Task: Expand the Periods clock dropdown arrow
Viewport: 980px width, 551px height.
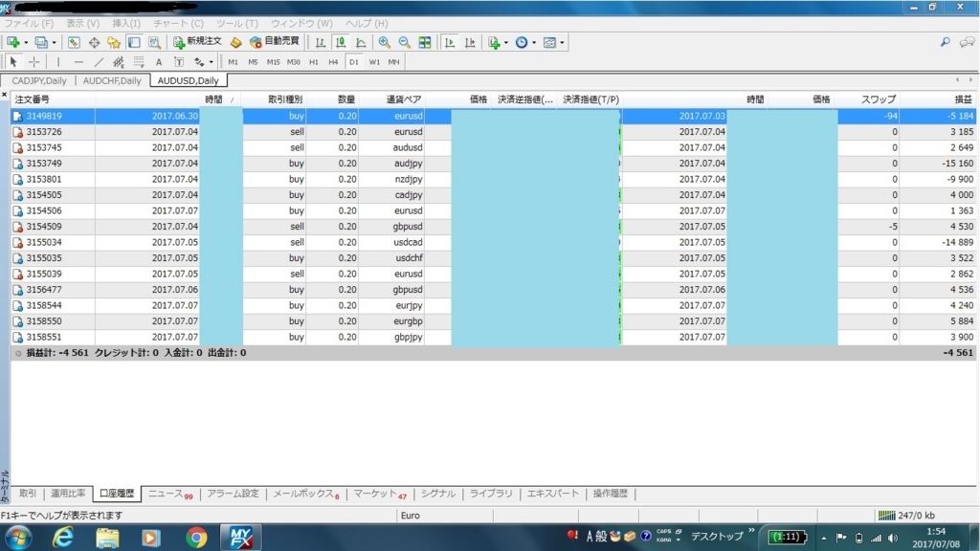Action: click(534, 42)
